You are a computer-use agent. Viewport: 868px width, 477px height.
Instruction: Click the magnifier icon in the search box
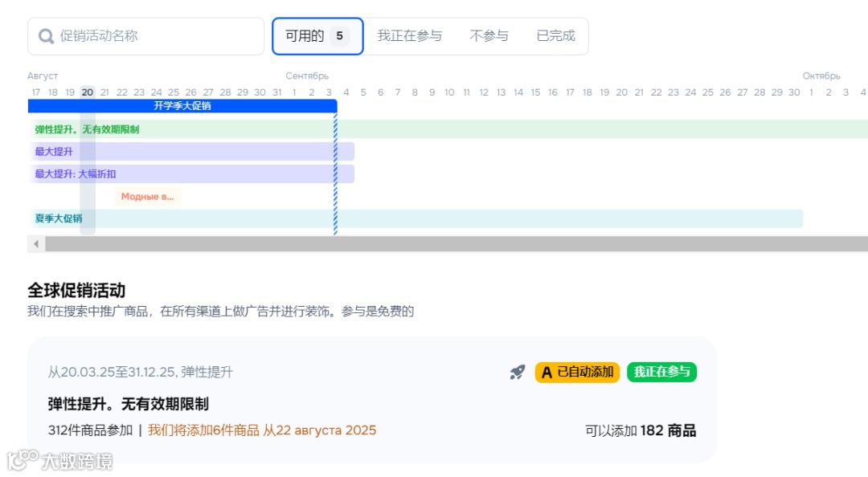tap(46, 35)
